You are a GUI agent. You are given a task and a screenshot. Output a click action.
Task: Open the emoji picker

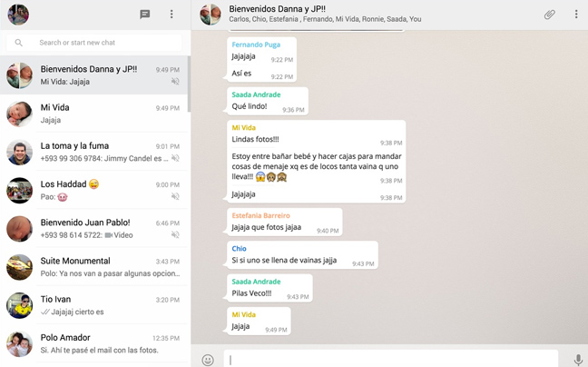[x=208, y=360]
